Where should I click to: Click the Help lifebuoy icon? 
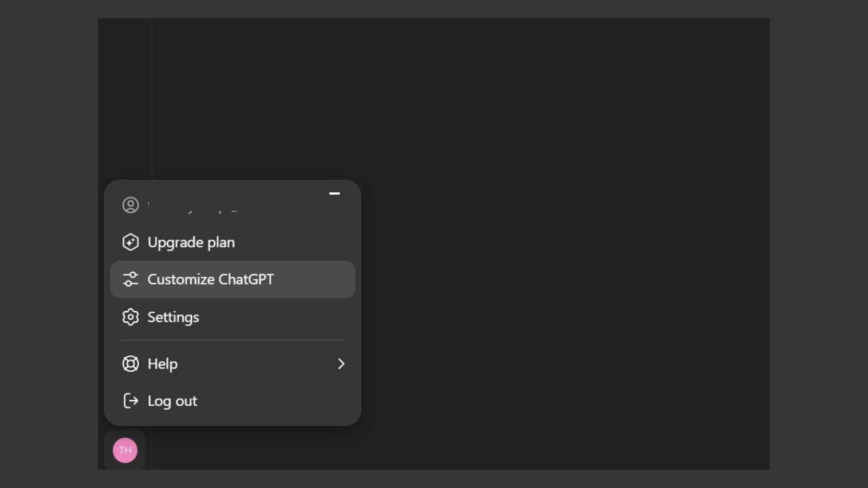point(131,364)
